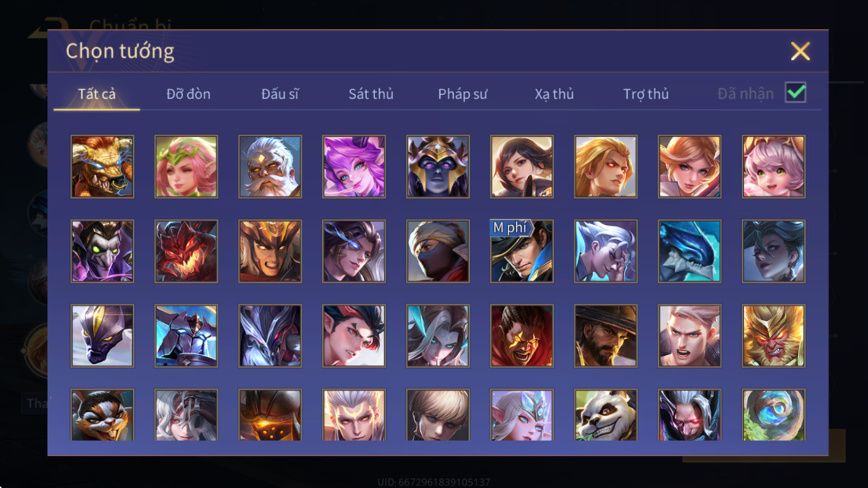Show the Xạ thủ hero list
The image size is (868, 488).
554,94
